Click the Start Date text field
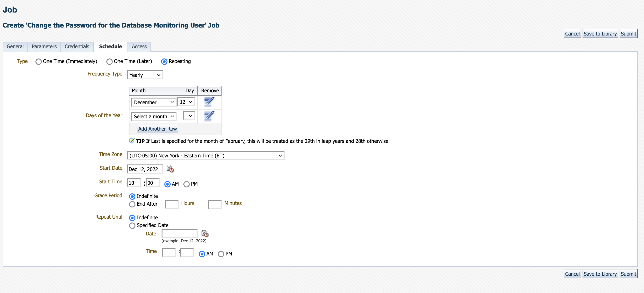The image size is (644, 293). [x=145, y=169]
